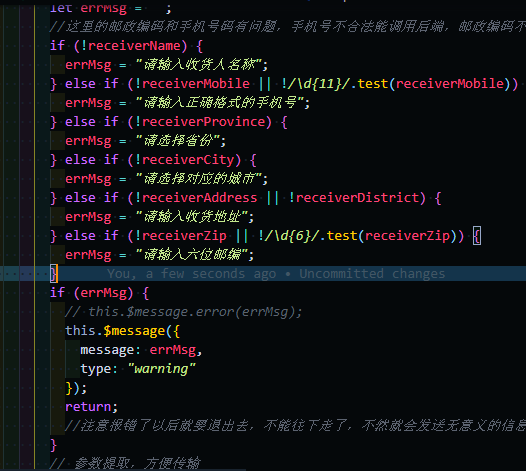The height and width of the screenshot is (471, 526).
Task: Click the receiverDistrict variable
Action: pyautogui.click(x=358, y=198)
